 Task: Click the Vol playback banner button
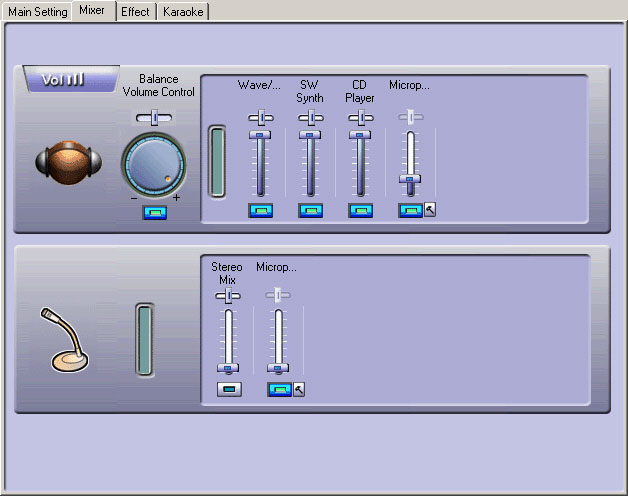[71, 79]
